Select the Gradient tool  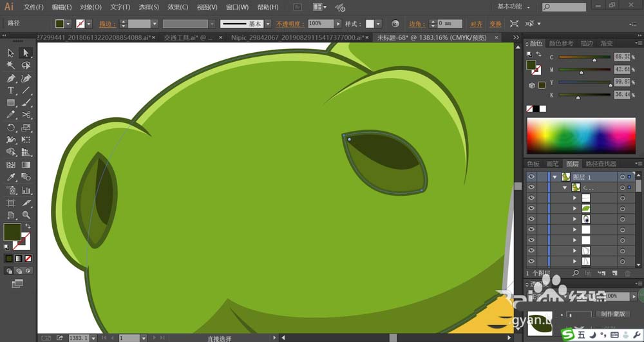(x=26, y=165)
